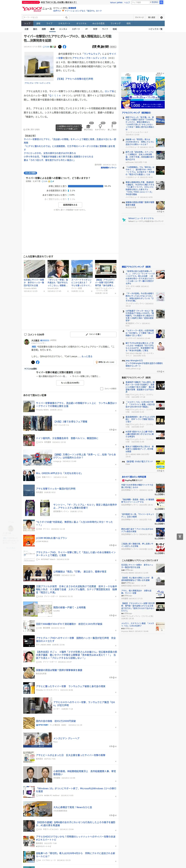Image resolution: width=186 pixels, height=868 pixels.
Task: Open the ランキング tab
Action: tap(115, 24)
